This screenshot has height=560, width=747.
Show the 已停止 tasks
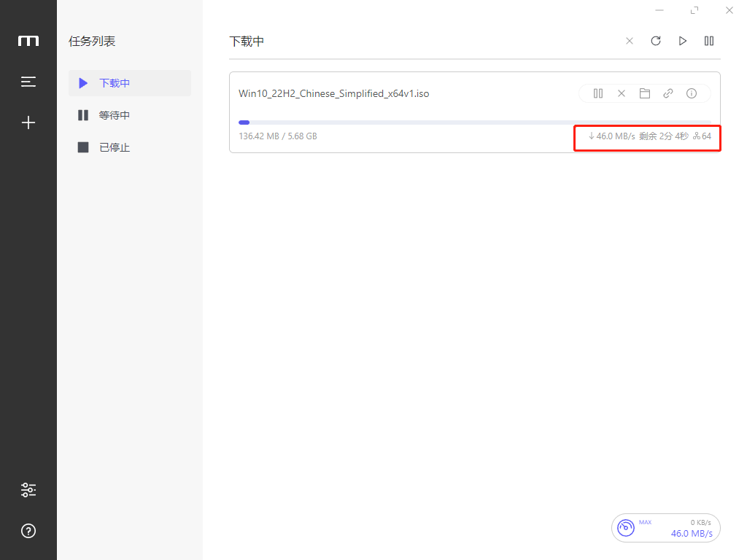point(129,147)
